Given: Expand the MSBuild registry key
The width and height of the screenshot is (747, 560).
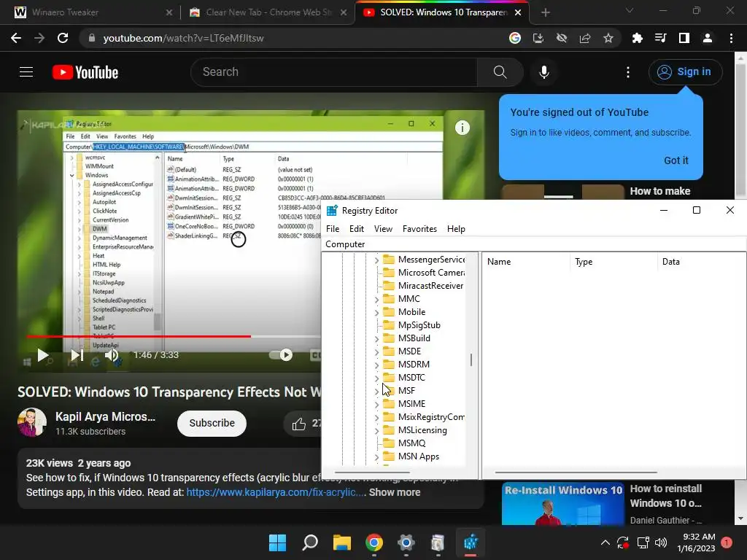Looking at the screenshot, I should pyautogui.click(x=376, y=338).
